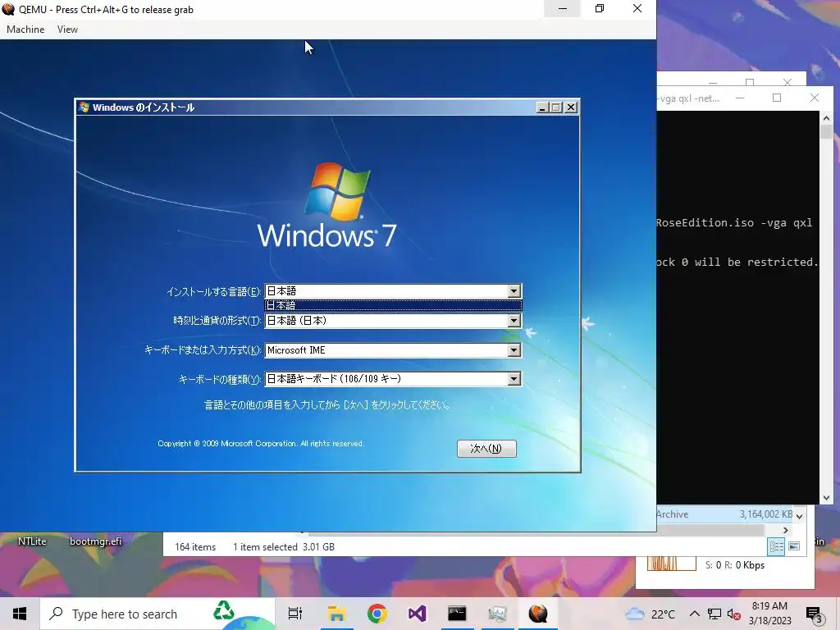The width and height of the screenshot is (840, 630).
Task: Open the notification center icon
Action: pyautogui.click(x=815, y=614)
